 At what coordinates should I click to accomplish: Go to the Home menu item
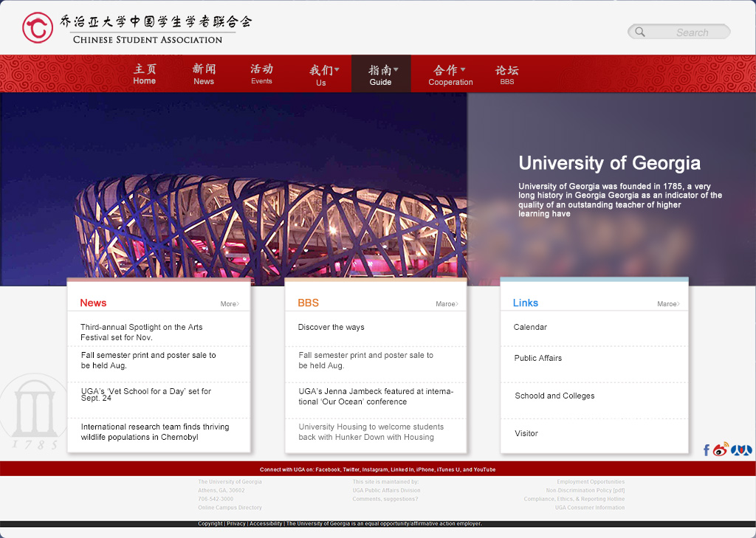(145, 75)
